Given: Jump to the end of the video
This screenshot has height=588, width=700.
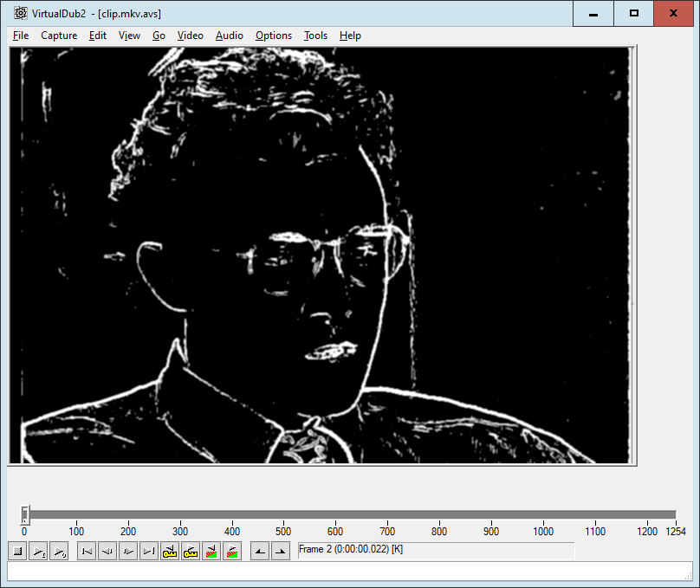Looking at the screenshot, I should (149, 551).
